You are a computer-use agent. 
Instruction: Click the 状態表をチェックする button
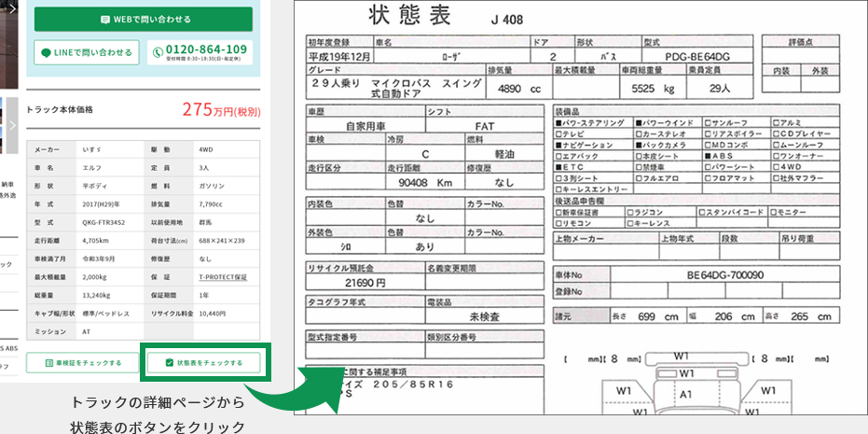[203, 363]
